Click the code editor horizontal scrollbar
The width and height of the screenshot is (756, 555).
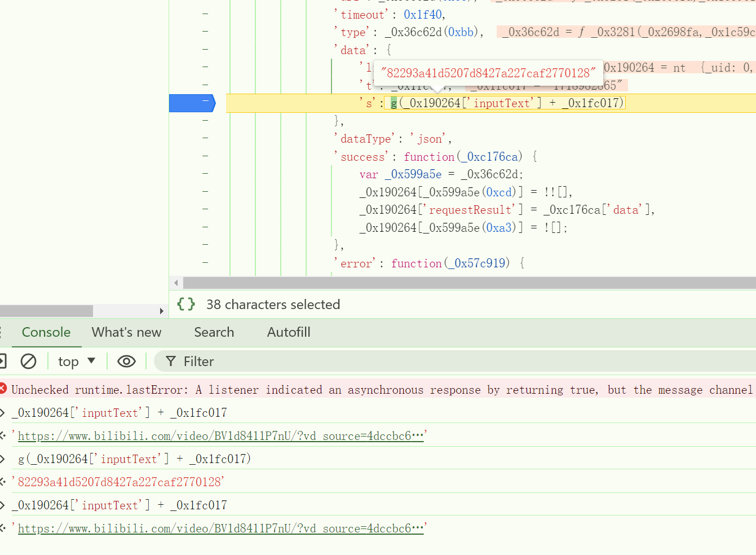pyautogui.click(x=469, y=283)
